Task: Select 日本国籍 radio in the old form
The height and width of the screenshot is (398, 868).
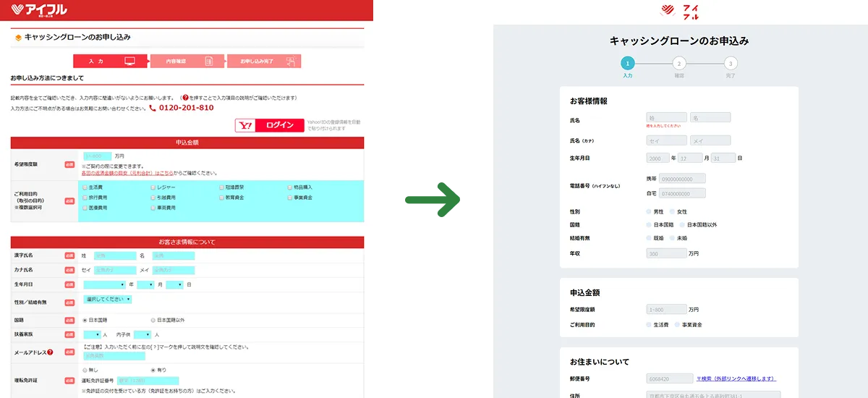Action: point(85,319)
